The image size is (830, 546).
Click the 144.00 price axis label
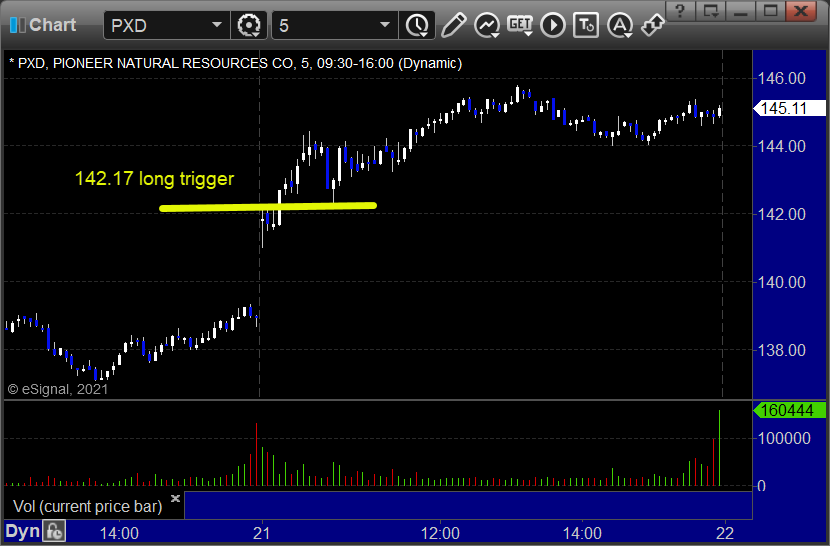coord(781,146)
